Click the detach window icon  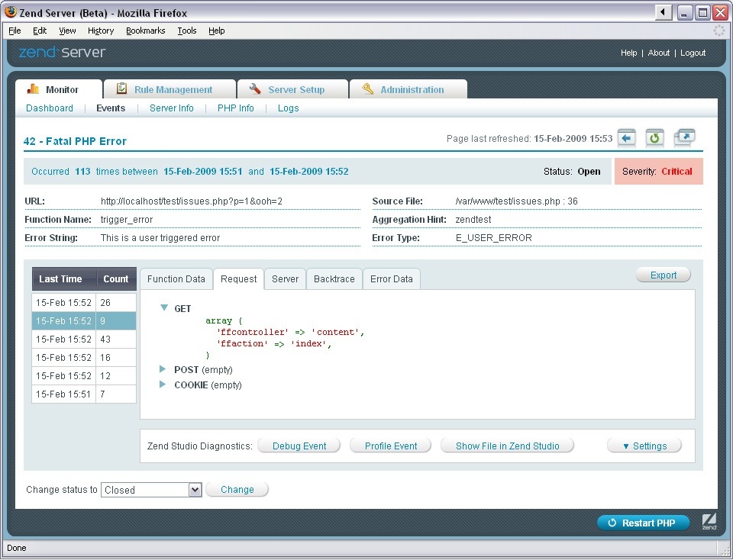(x=684, y=138)
